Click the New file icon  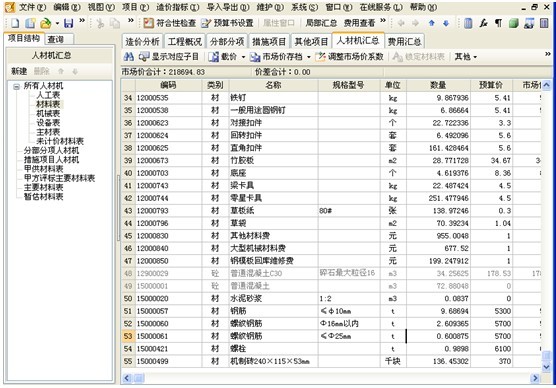pyautogui.click(x=15, y=23)
